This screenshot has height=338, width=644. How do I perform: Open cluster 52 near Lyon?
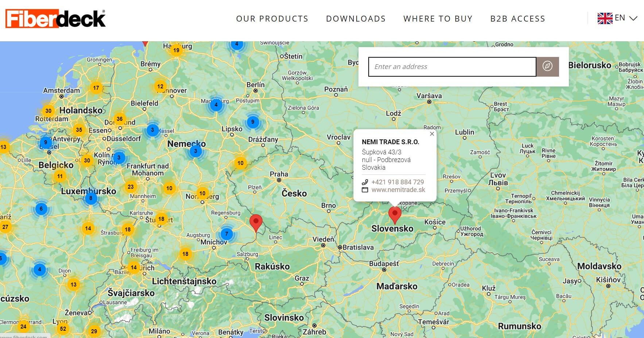63,329
